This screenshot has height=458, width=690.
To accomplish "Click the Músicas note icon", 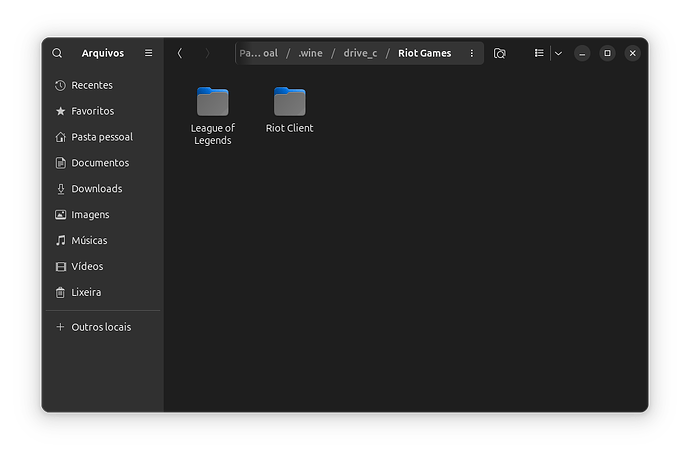I will point(60,240).
